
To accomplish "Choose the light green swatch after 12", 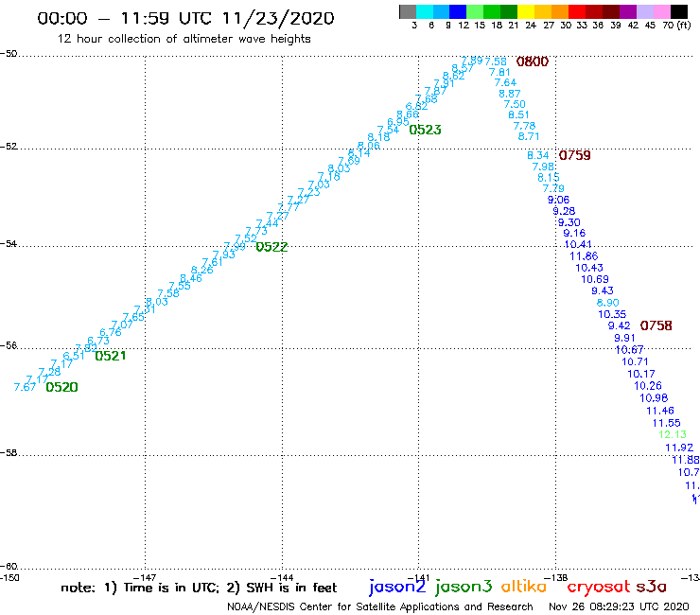I will coord(475,11).
